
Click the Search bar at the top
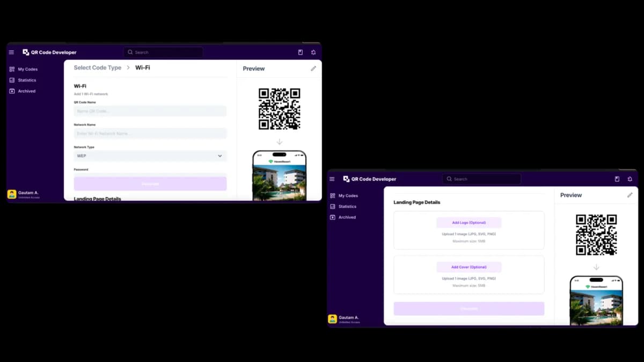(x=163, y=52)
